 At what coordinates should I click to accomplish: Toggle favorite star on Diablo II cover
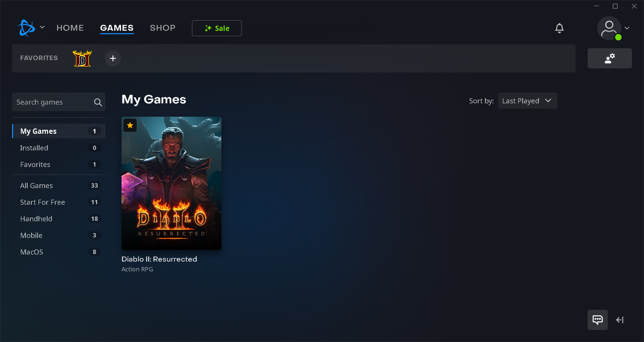pyautogui.click(x=130, y=125)
